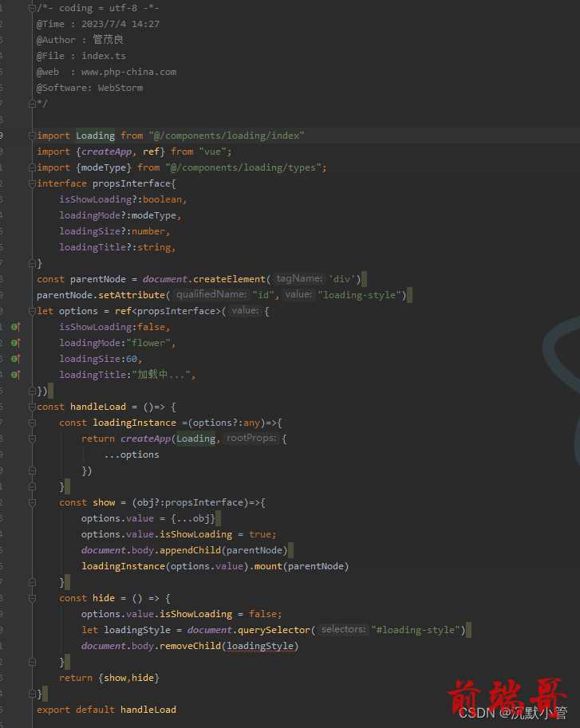Fold the const show function
Image resolution: width=580 pixels, height=728 pixels.
(x=32, y=502)
